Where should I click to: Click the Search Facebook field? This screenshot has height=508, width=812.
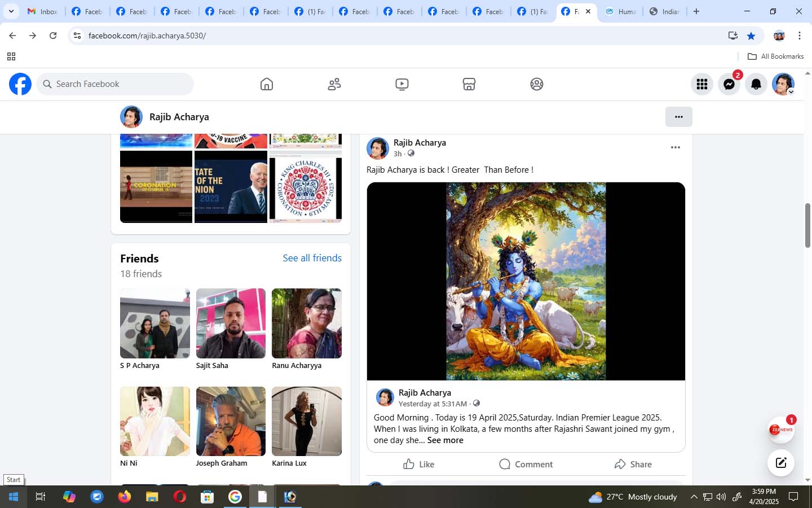[x=115, y=84]
